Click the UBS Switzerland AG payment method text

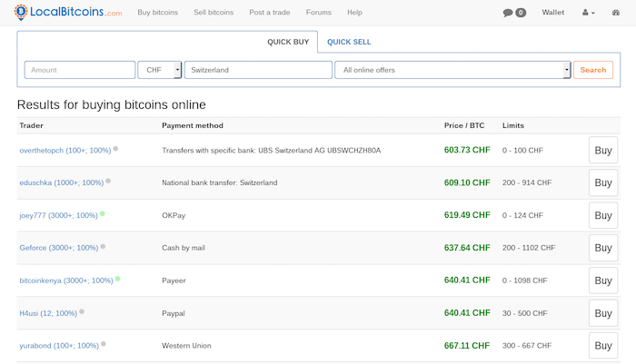(x=272, y=151)
